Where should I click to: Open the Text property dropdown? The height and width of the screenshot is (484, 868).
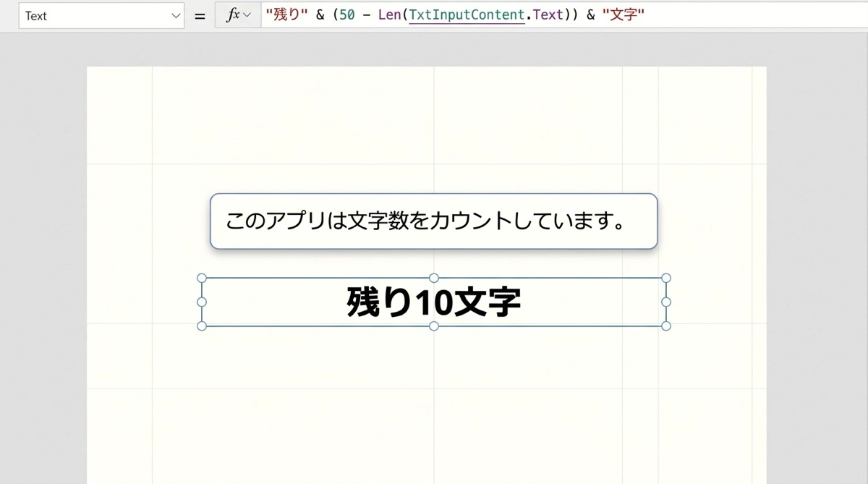tap(101, 16)
